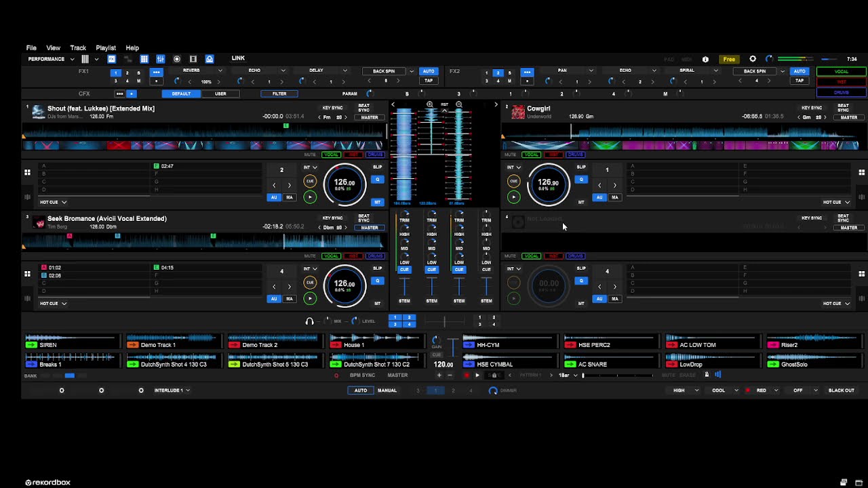Adjust the channel 1 fader
The height and width of the screenshot is (488, 868).
(x=405, y=285)
